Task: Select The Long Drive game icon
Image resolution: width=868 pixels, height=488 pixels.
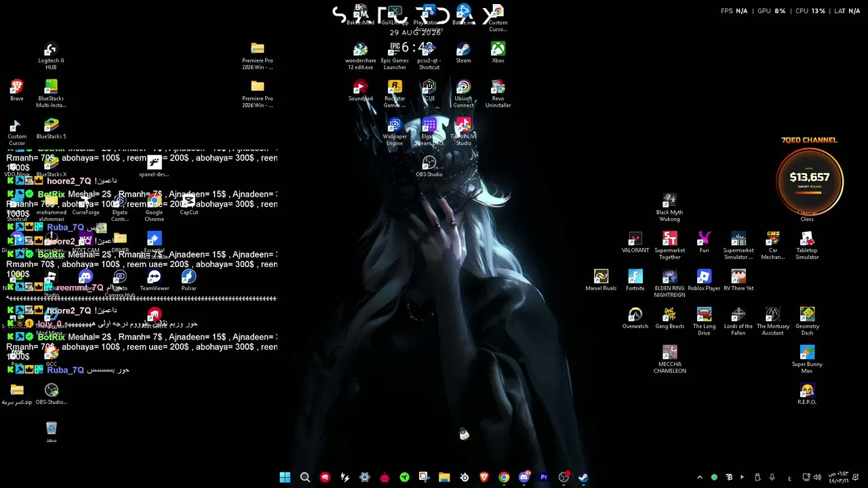Action: point(704,322)
